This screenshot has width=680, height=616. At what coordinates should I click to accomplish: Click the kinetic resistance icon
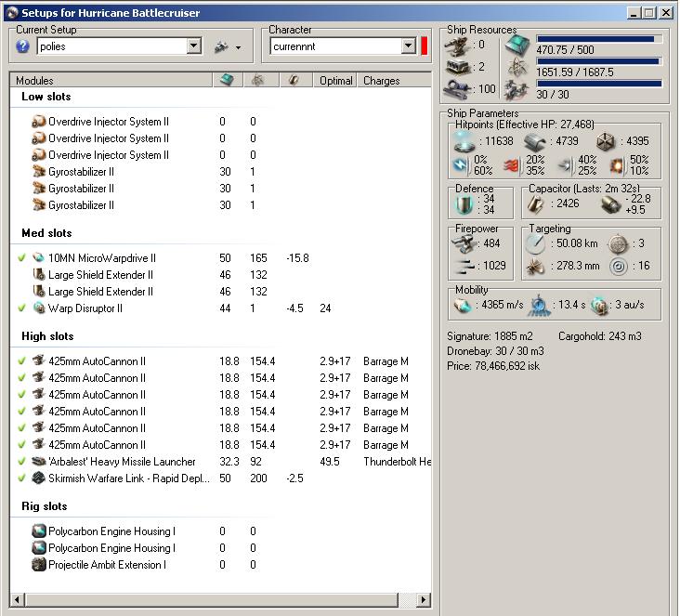tap(566, 165)
